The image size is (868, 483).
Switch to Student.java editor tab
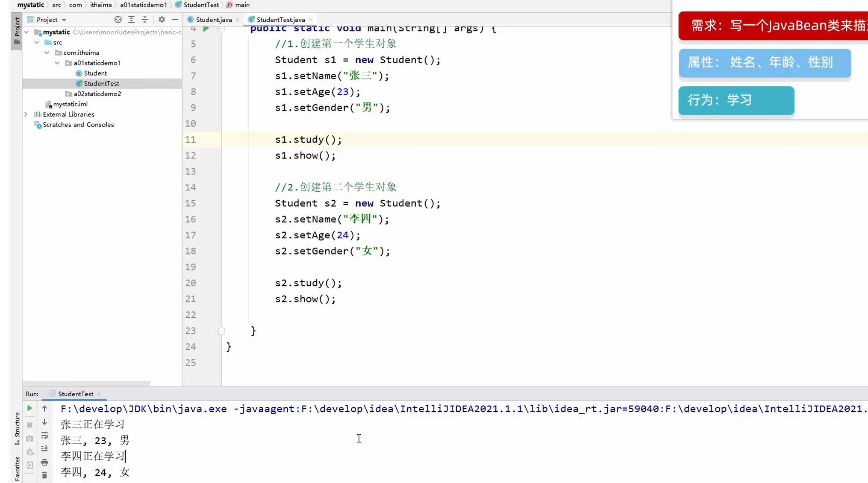coord(213,20)
